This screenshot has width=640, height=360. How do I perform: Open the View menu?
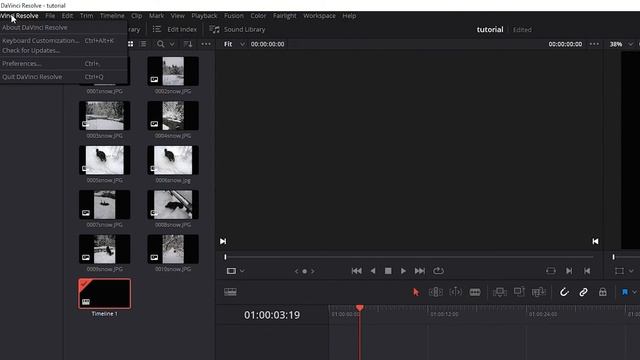point(178,16)
